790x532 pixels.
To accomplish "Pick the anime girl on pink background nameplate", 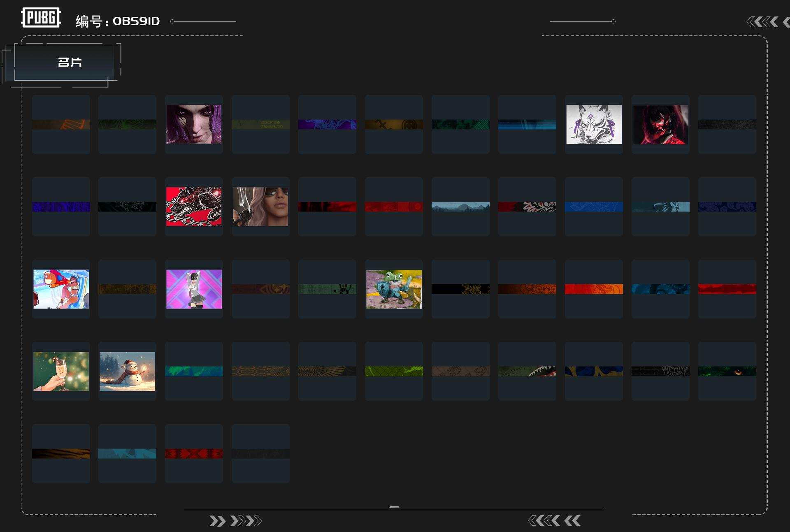I will (194, 289).
